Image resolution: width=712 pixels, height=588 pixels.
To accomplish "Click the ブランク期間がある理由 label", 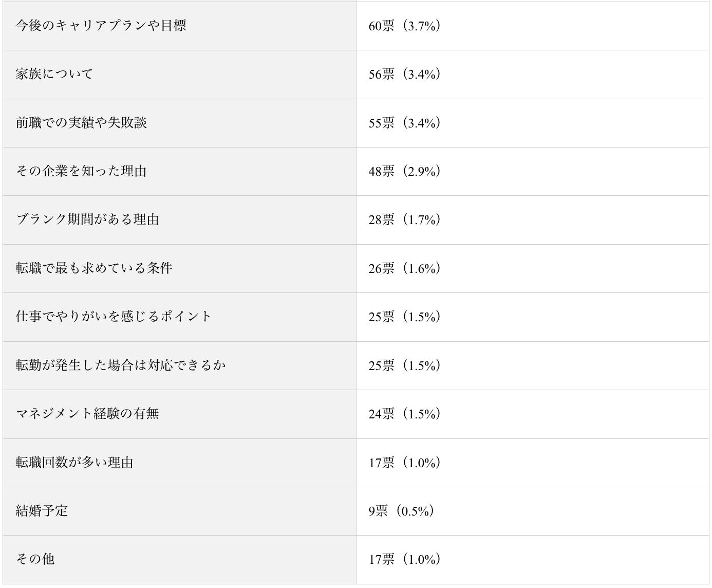I will pyautogui.click(x=87, y=220).
